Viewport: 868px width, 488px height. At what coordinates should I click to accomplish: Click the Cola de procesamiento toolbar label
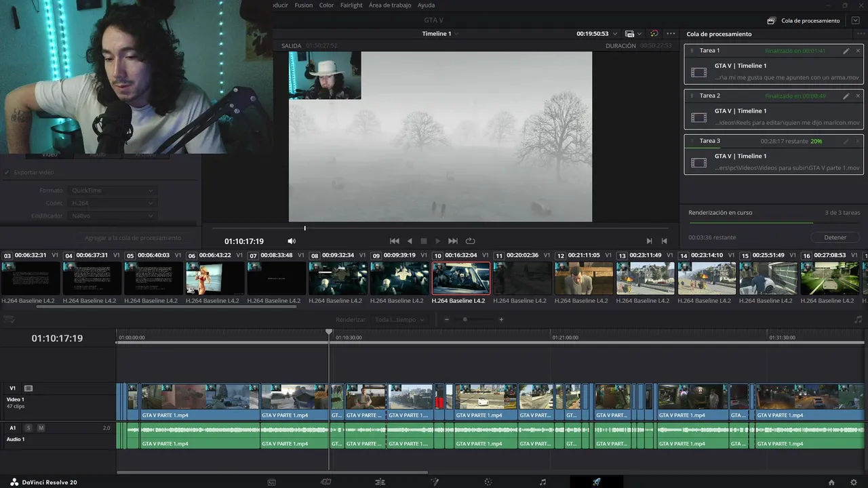click(x=810, y=21)
